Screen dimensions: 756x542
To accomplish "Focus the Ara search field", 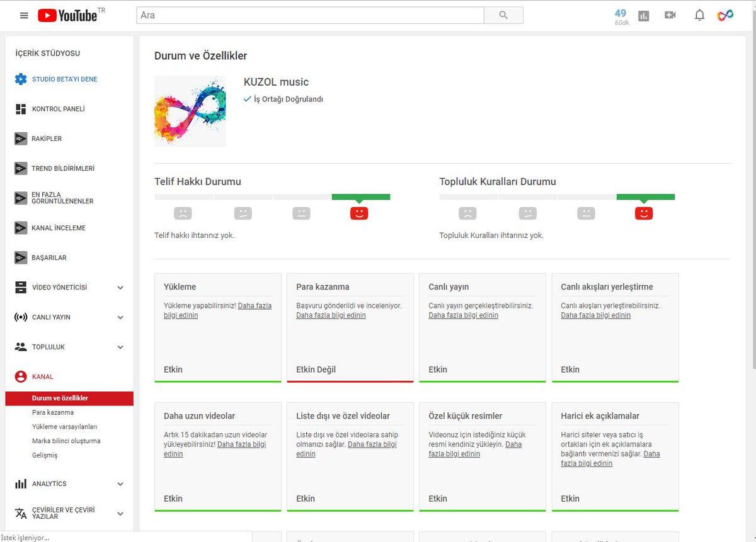I will point(310,15).
